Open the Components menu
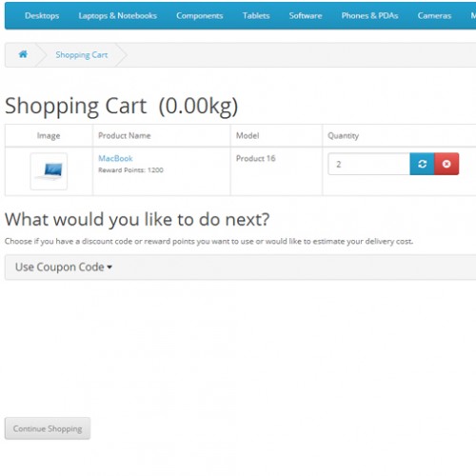 point(200,15)
